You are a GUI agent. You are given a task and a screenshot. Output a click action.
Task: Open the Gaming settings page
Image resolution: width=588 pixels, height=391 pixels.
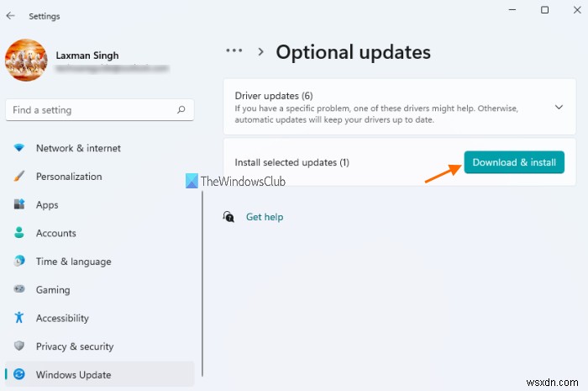tap(53, 290)
